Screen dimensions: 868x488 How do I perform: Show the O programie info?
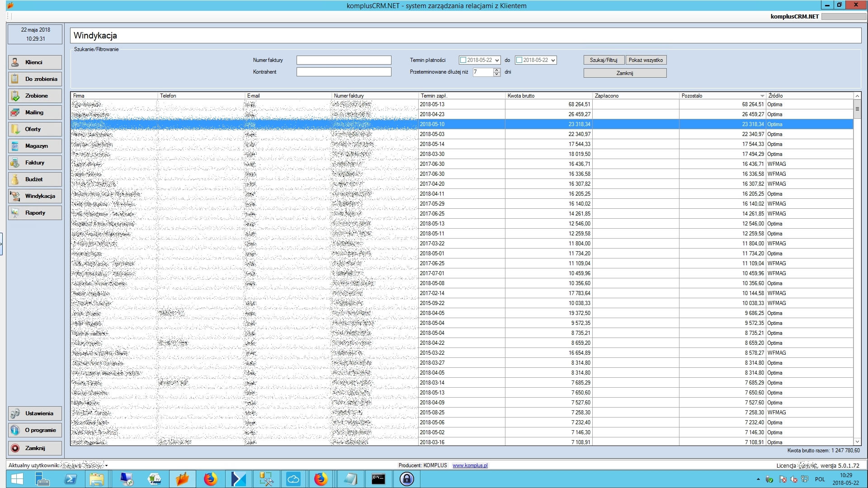[x=35, y=430]
